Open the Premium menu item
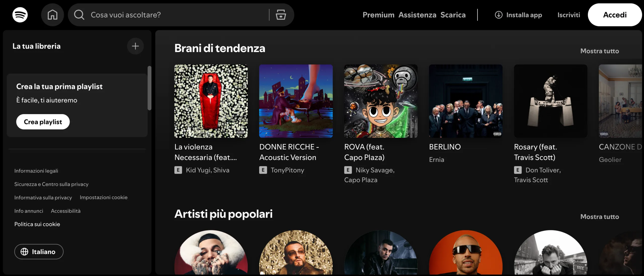The image size is (644, 276). [378, 15]
